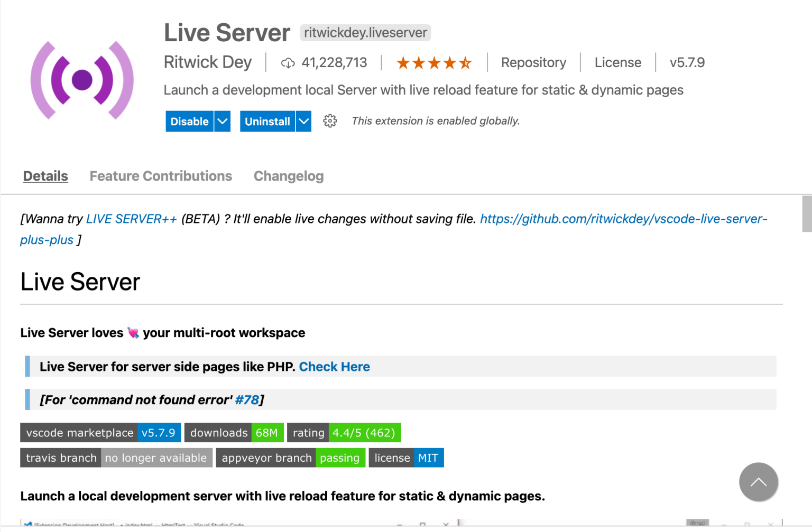812x532 pixels.
Task: Open the Disable dropdown options
Action: pos(223,121)
